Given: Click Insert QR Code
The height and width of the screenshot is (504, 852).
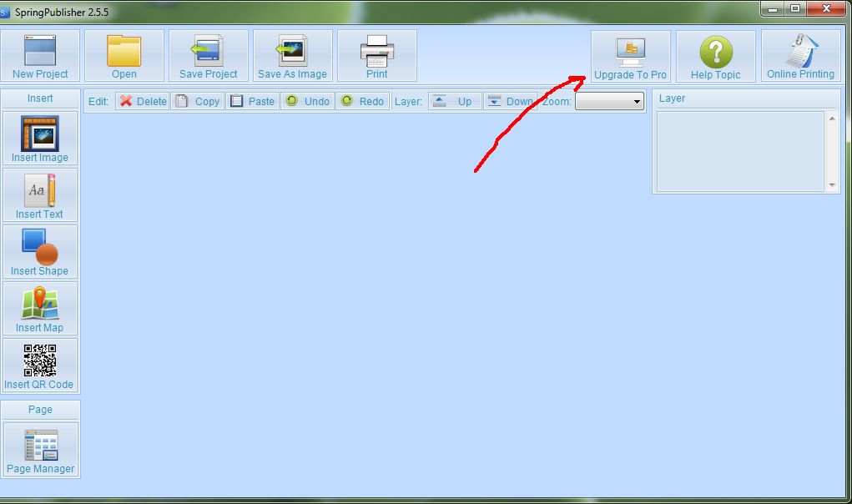Looking at the screenshot, I should [x=40, y=365].
